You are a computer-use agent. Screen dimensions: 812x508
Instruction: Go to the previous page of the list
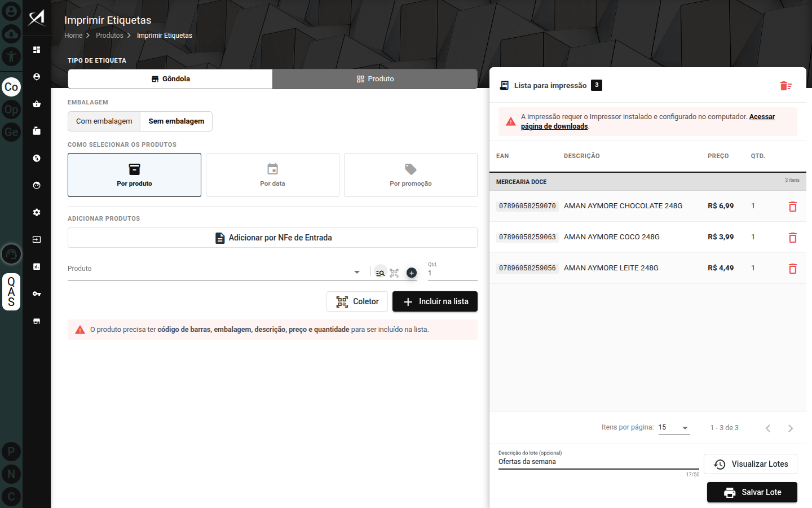coord(768,428)
